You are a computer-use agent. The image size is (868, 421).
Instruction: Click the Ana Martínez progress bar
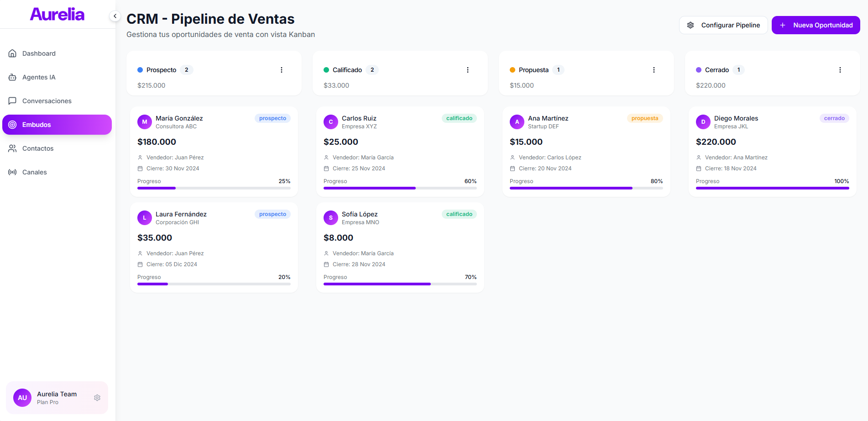[586, 188]
